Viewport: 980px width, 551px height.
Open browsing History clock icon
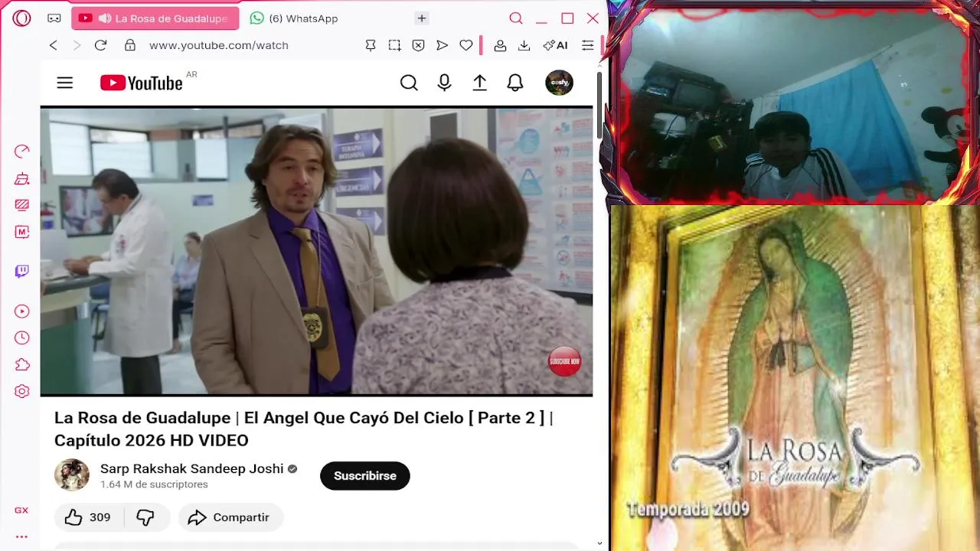pyautogui.click(x=21, y=337)
